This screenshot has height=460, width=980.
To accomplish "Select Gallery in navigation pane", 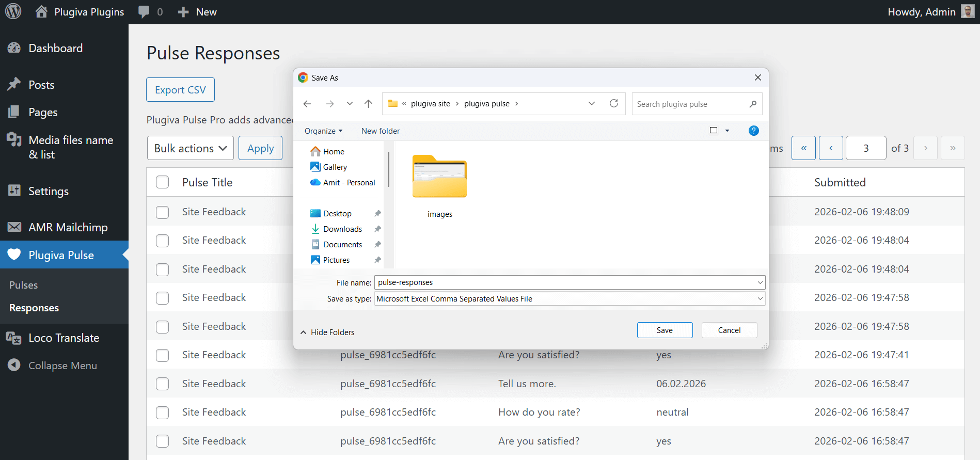I will click(329, 167).
